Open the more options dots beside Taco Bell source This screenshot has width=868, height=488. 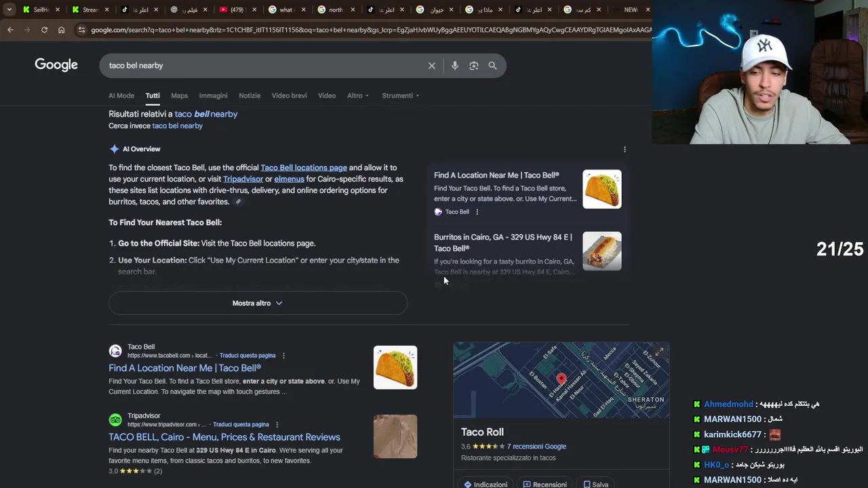[x=477, y=212]
